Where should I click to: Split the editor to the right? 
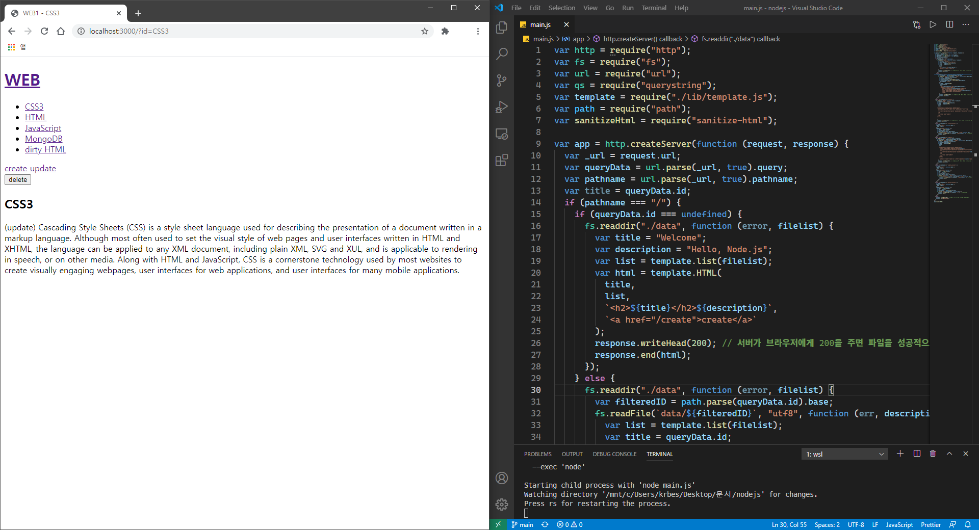coord(949,24)
